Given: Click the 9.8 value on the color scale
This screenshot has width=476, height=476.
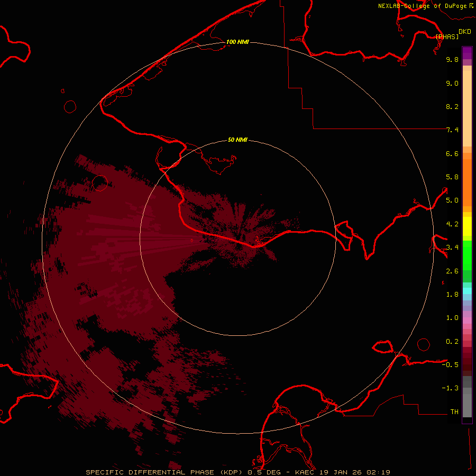Looking at the screenshot, I should [x=452, y=59].
